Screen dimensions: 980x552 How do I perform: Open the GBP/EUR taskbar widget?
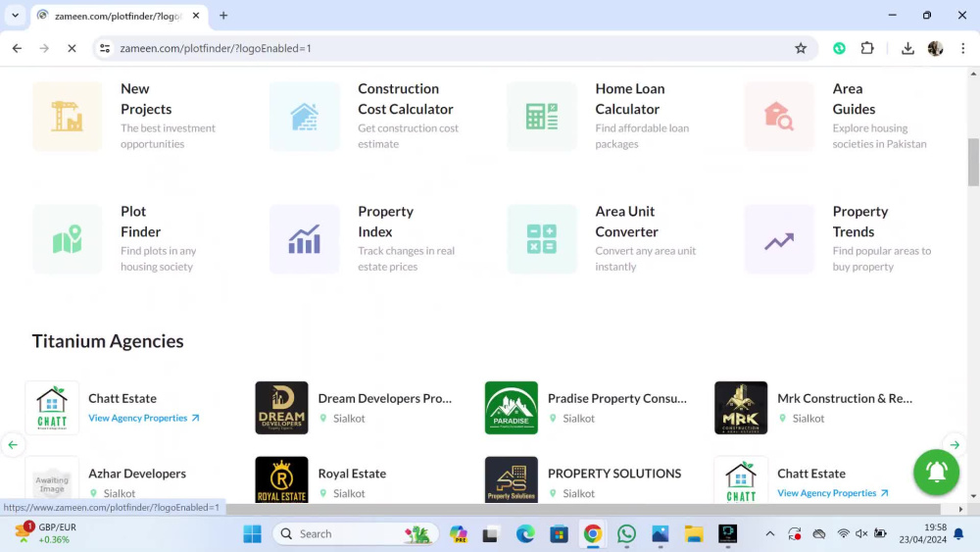point(47,533)
